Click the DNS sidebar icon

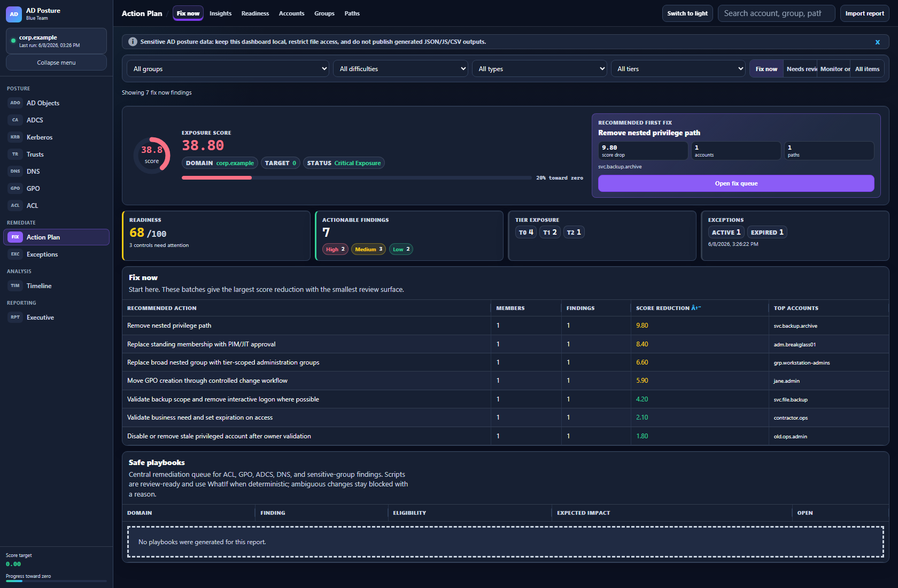[15, 172]
